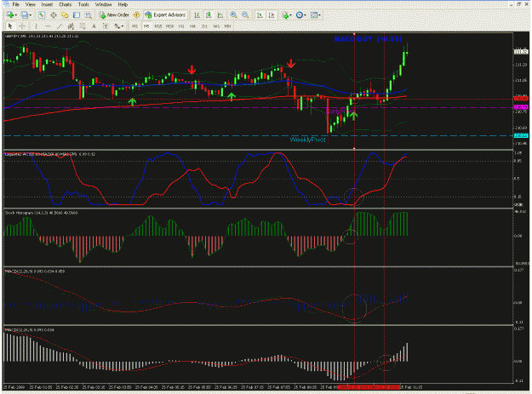Screen dimensions: 532x394
Task: Switch to the D1 timeframe
Action: pos(204,26)
